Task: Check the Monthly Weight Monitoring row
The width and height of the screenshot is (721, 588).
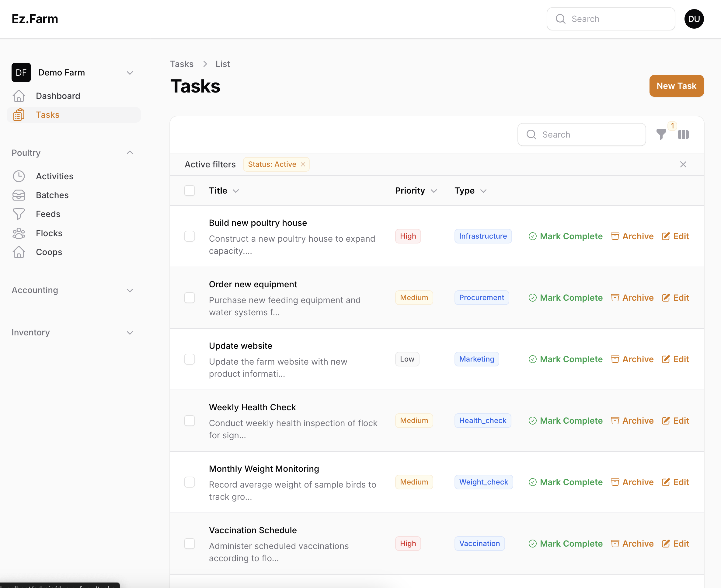Action: click(190, 482)
